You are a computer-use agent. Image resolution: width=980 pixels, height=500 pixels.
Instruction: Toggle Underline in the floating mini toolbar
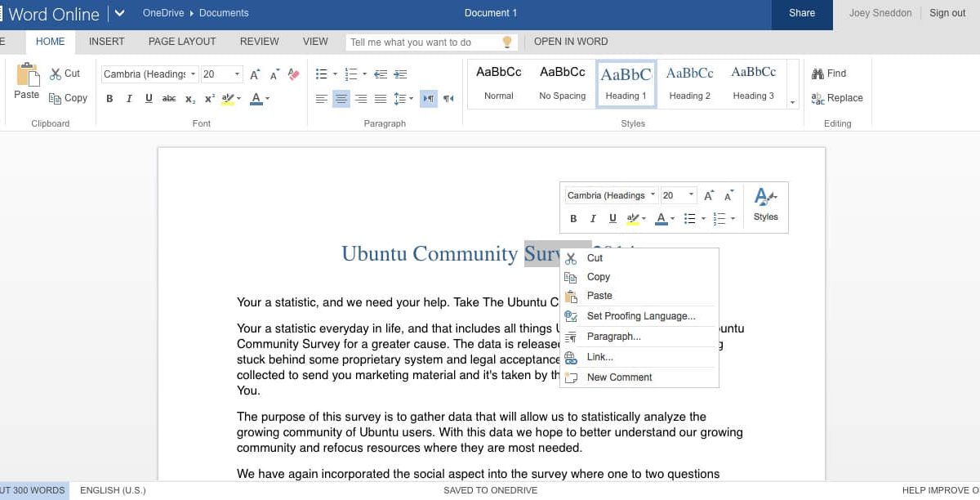click(612, 219)
